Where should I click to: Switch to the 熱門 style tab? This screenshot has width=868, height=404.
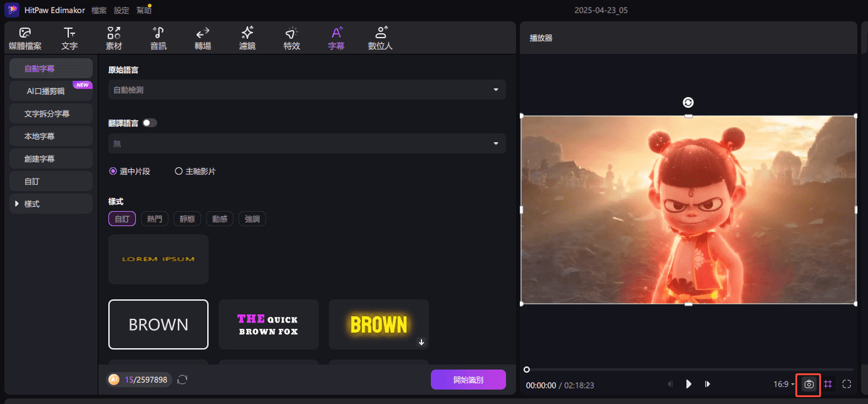(155, 219)
